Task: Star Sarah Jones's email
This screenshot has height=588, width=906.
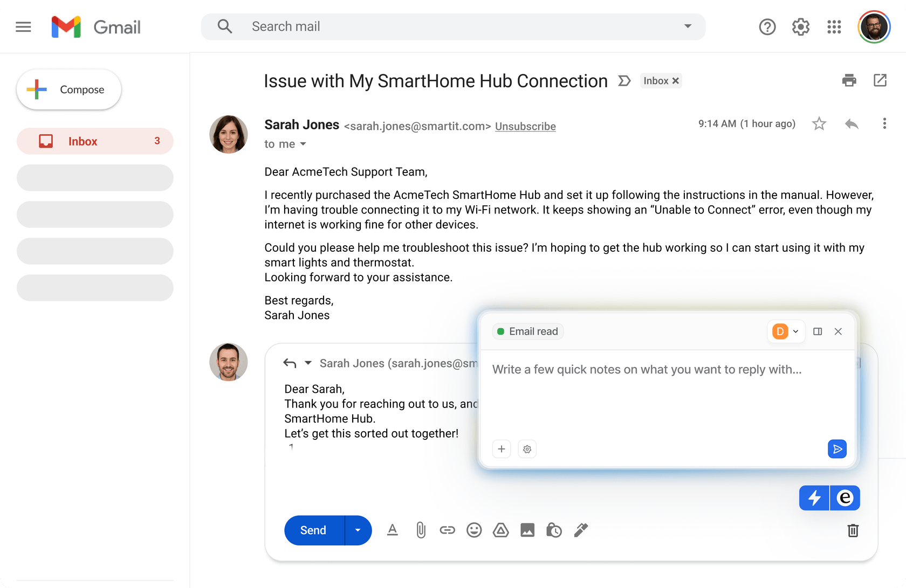Action: coord(819,124)
